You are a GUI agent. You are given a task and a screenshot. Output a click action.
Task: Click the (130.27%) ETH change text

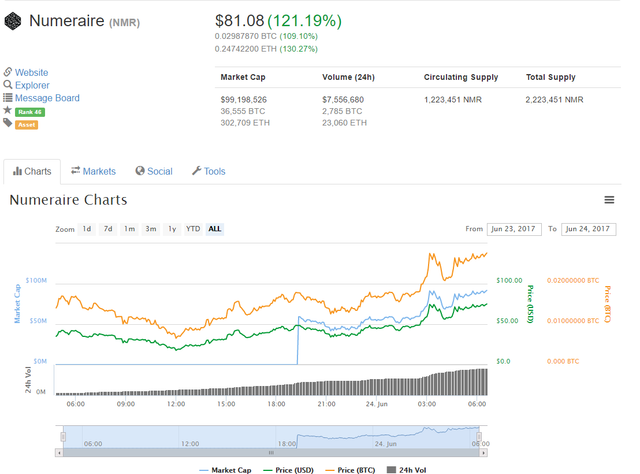click(x=298, y=49)
